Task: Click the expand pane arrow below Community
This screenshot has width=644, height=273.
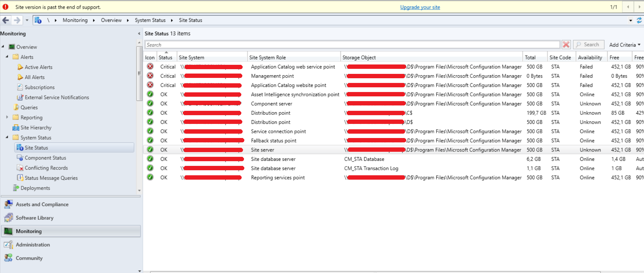Action: 139,271
